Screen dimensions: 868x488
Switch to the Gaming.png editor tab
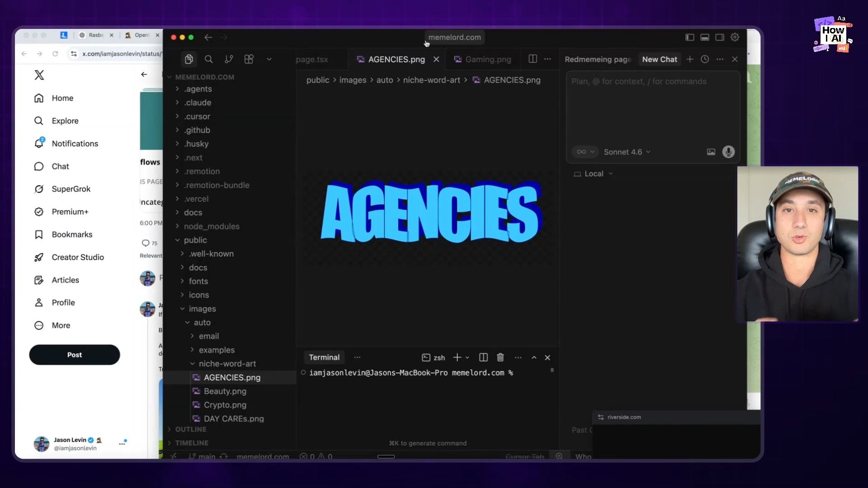(483, 59)
